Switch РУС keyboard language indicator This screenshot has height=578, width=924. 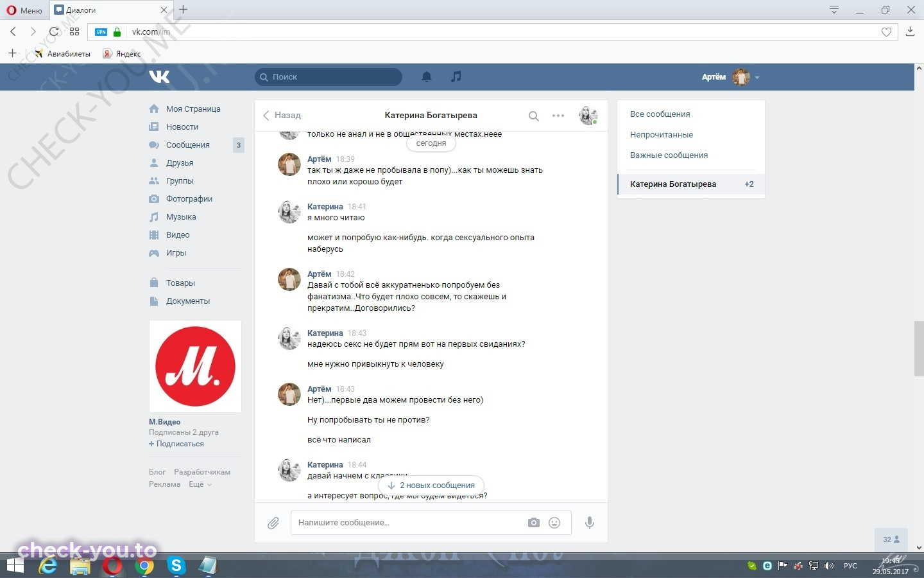point(850,566)
